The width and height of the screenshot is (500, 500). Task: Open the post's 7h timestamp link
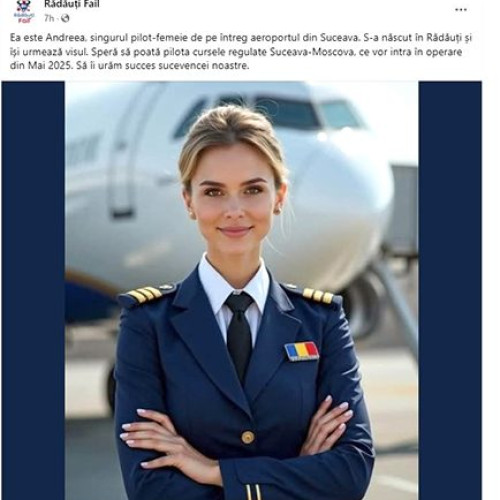(x=49, y=19)
